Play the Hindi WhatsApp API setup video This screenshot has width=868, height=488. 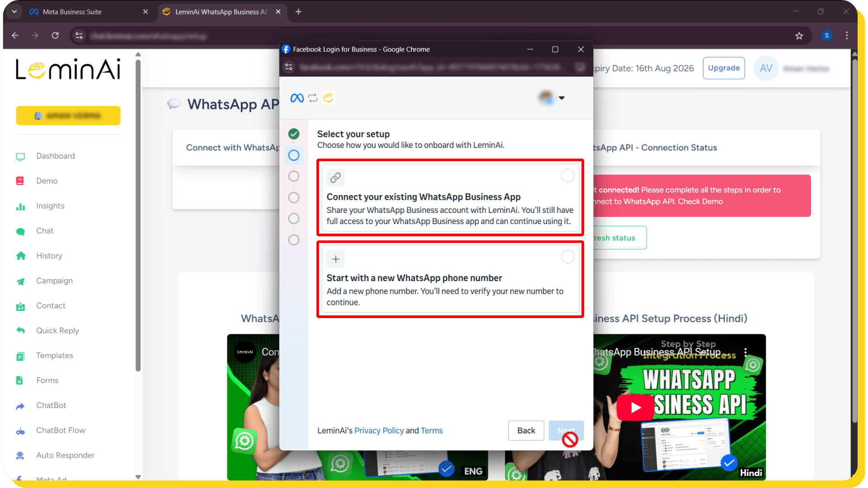point(635,407)
